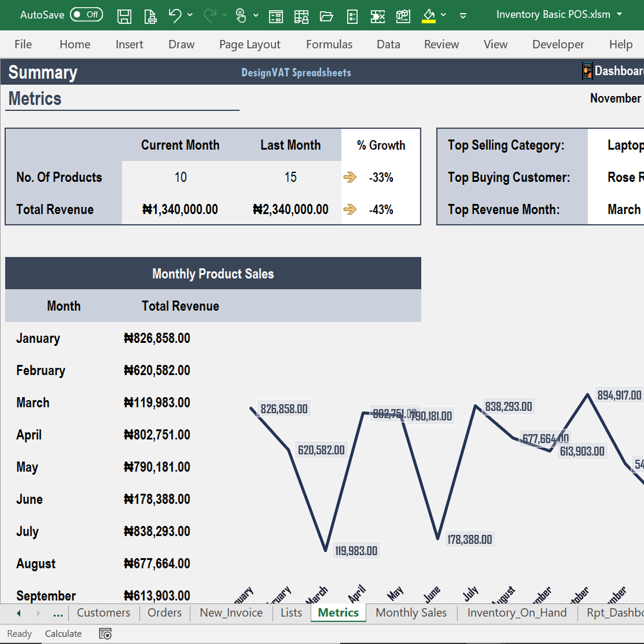Click the left sheet navigation arrow
Screen dimensions: 644x644
18,612
